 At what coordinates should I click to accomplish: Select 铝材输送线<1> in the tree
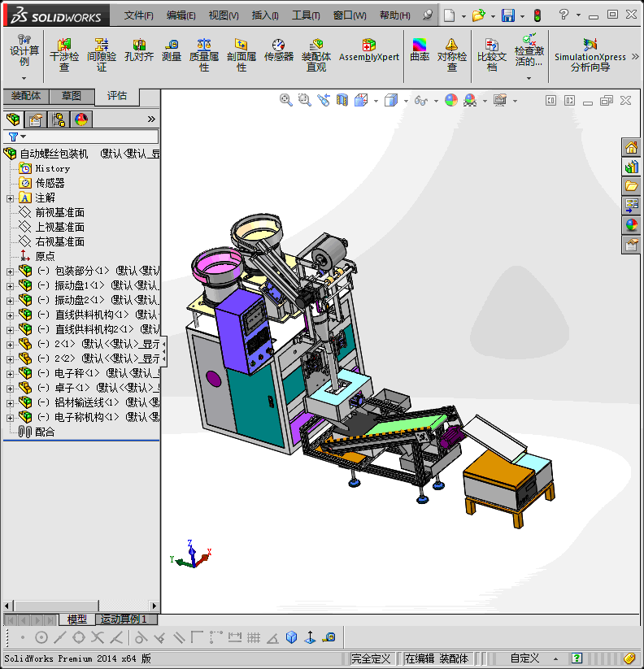click(87, 402)
